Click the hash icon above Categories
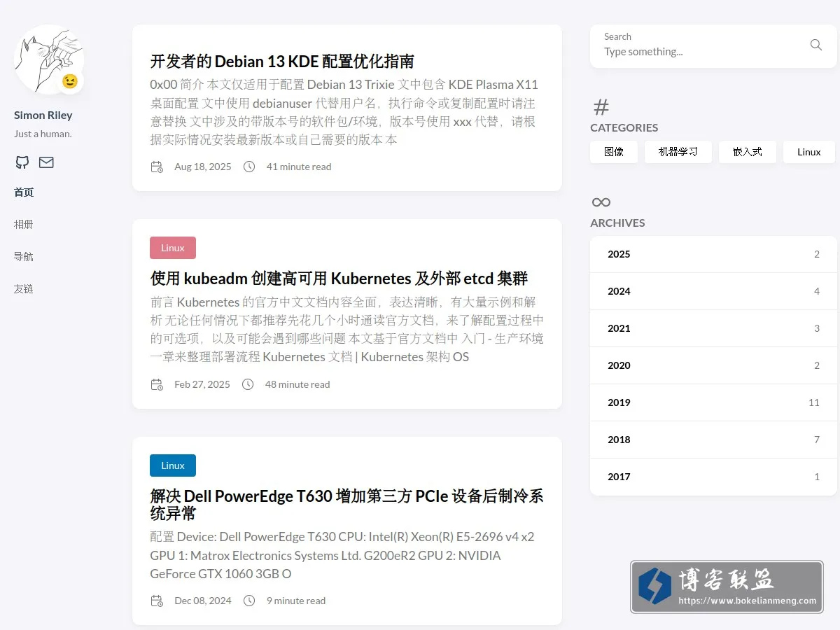 [601, 107]
